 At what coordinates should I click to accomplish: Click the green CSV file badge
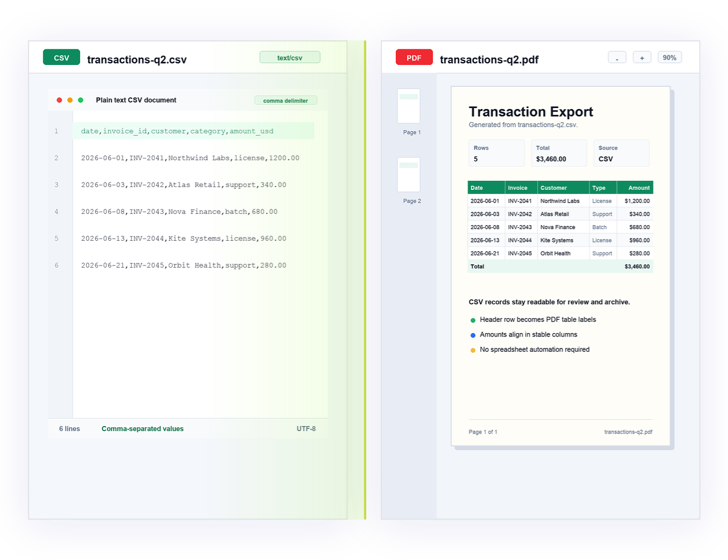pyautogui.click(x=62, y=58)
